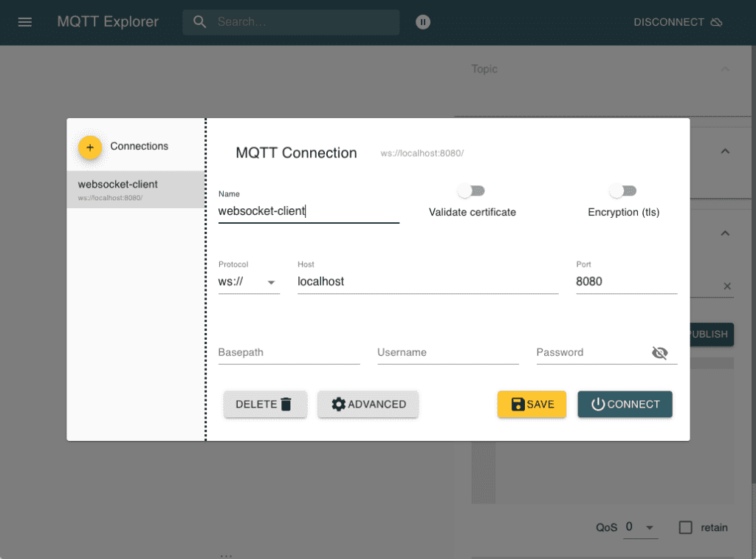Open the Protocol dropdown showing ws://
Screen dimensions: 756x559
[x=249, y=281]
